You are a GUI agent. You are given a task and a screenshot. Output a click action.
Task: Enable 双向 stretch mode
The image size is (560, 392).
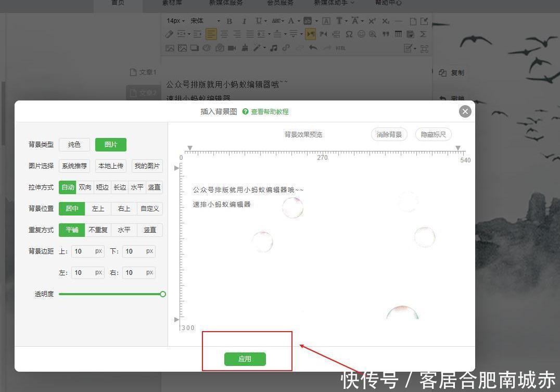(85, 187)
